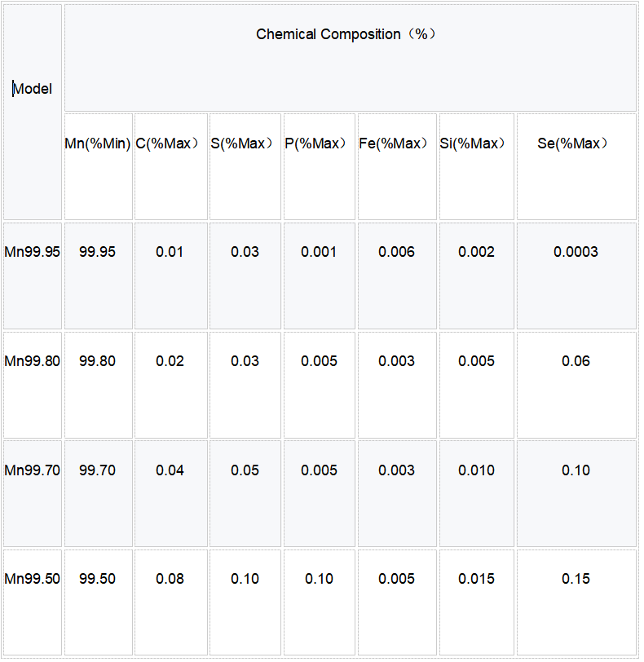This screenshot has height=662, width=644.
Task: Click the 0.0003 Se value cell
Action: click(x=576, y=252)
